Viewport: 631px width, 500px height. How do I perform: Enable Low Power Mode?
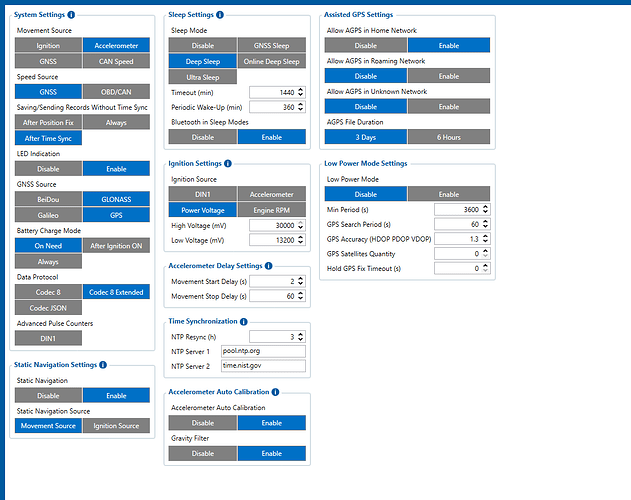click(x=448, y=194)
